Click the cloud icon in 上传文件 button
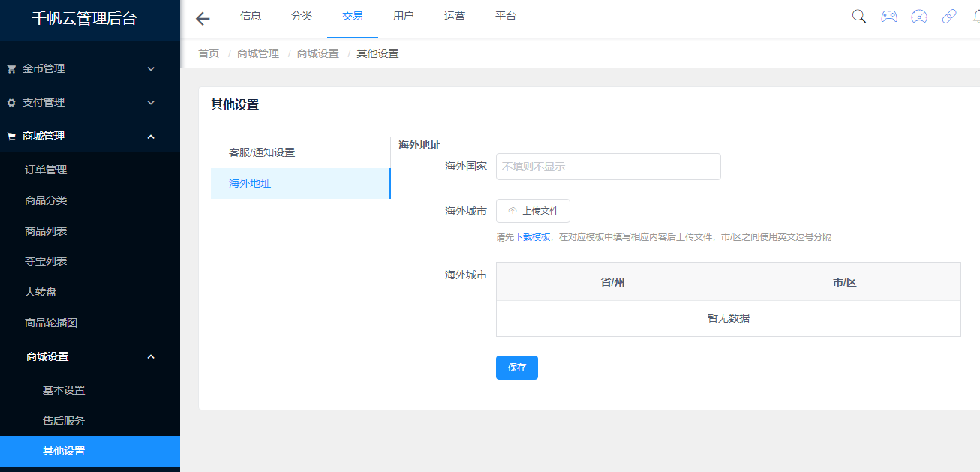 [x=513, y=211]
